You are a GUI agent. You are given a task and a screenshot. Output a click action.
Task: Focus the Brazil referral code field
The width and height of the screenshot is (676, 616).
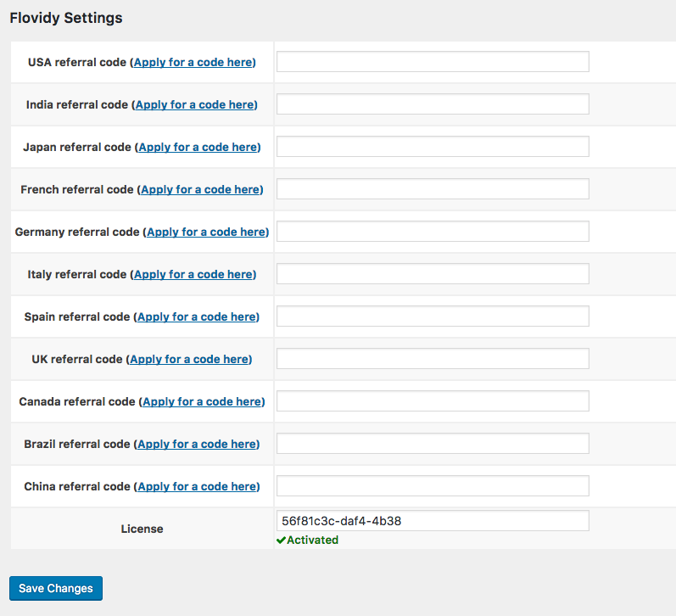[433, 444]
